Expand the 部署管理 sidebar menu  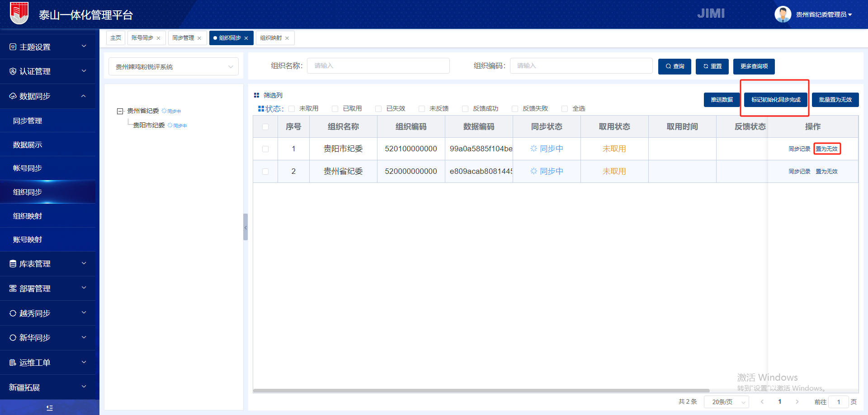click(x=48, y=289)
